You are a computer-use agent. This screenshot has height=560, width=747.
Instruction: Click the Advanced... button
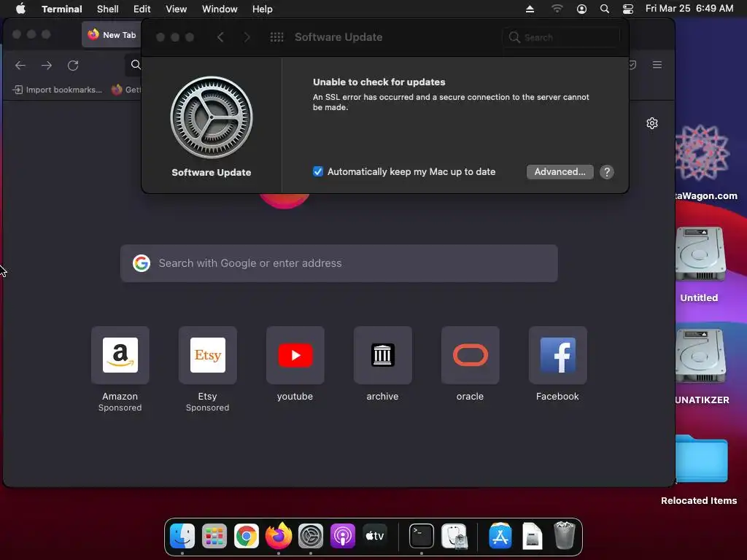(560, 172)
